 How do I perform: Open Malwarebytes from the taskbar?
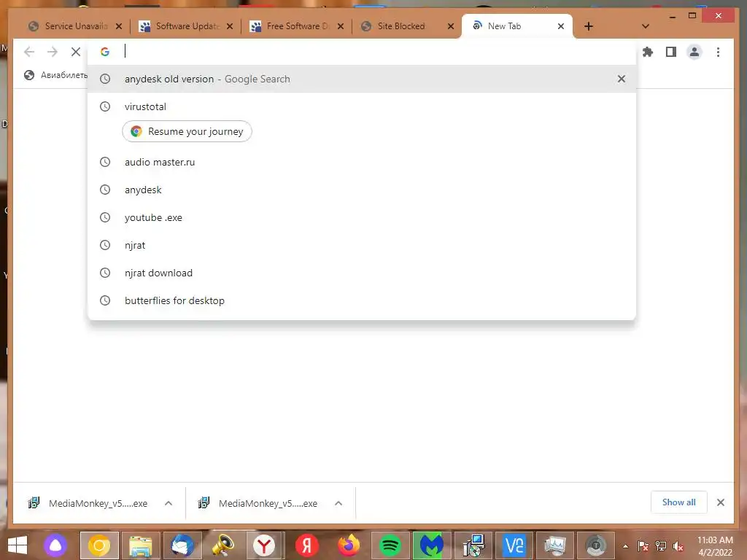[x=431, y=545]
